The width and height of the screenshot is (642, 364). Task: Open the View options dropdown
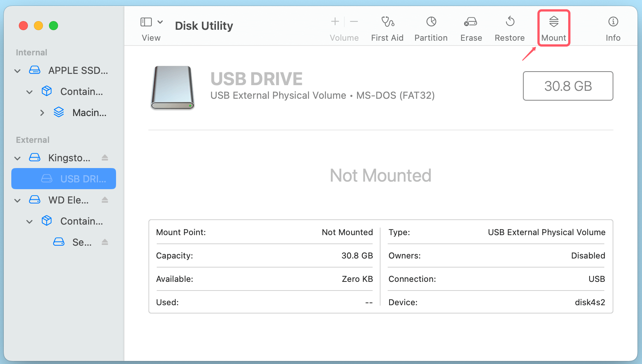(x=160, y=22)
